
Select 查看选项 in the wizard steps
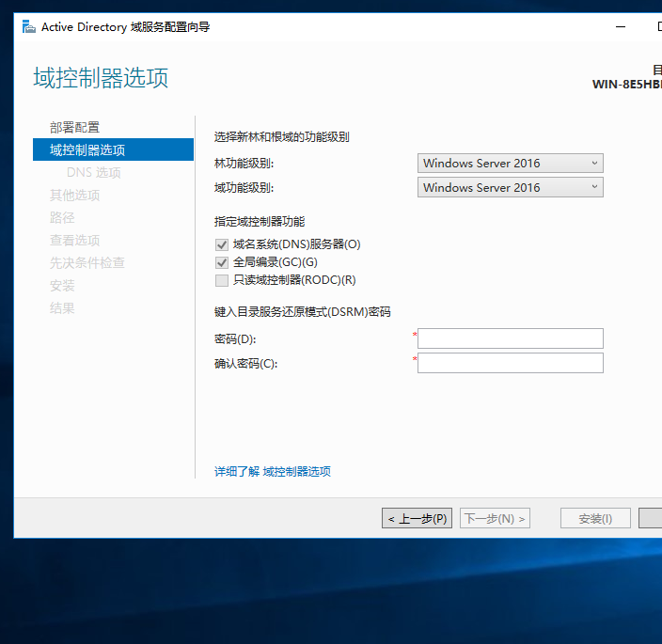point(74,240)
